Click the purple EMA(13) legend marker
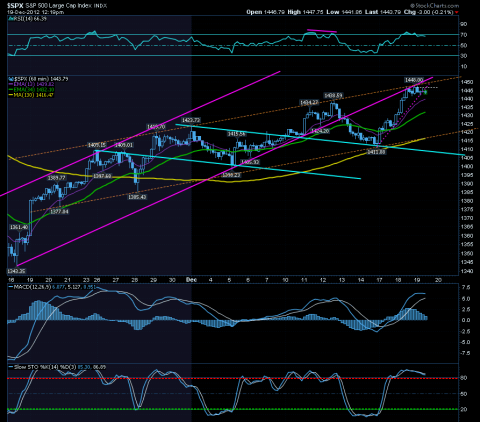The image size is (480, 422). (x=10, y=84)
